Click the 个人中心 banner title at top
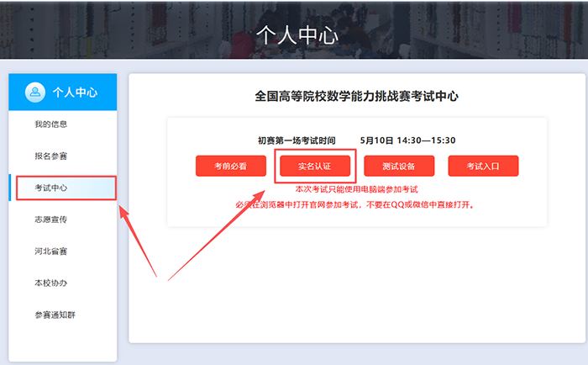Viewport: 588px width, 365px height. coord(297,35)
